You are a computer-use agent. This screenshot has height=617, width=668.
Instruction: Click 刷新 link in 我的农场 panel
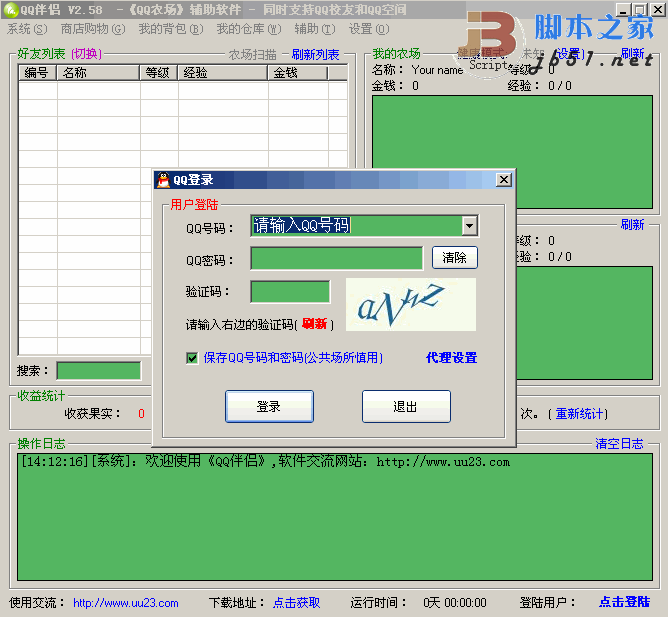633,53
